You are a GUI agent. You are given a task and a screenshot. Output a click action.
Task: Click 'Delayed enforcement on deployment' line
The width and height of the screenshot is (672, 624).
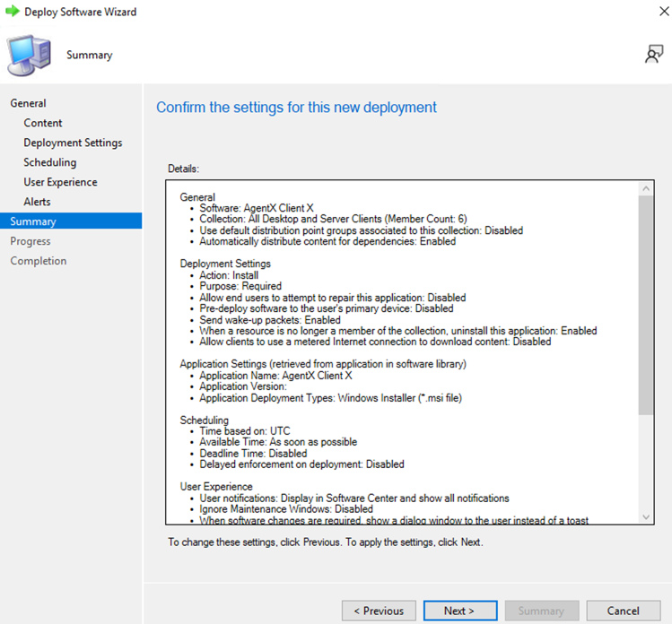pos(301,464)
